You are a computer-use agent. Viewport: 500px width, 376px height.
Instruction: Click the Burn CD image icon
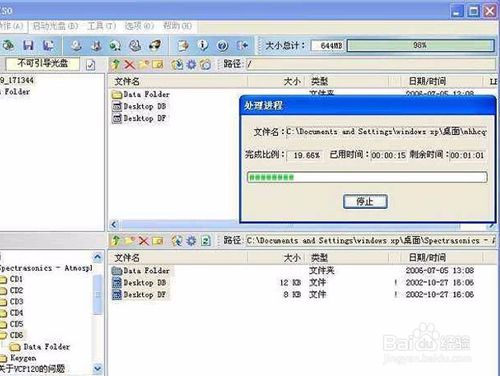tap(154, 45)
